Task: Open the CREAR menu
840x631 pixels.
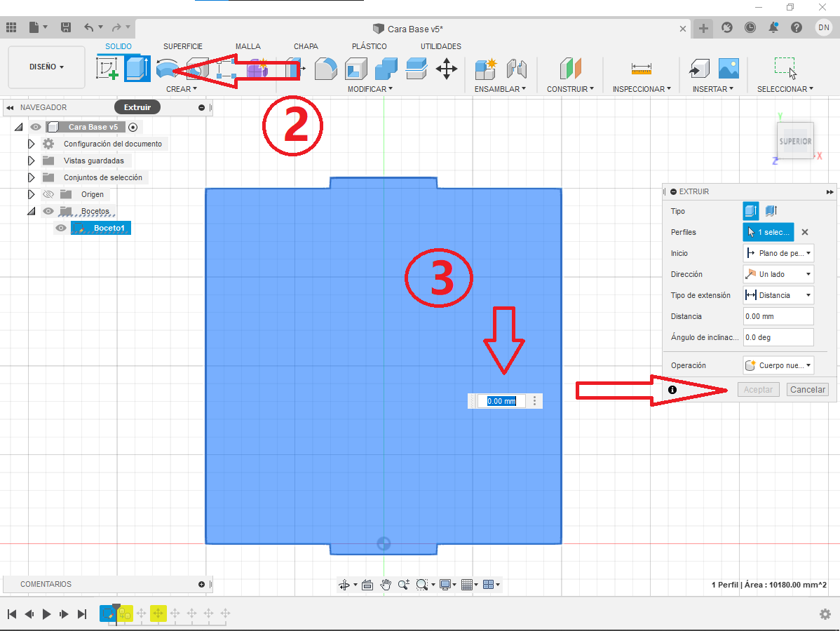Action: point(182,89)
